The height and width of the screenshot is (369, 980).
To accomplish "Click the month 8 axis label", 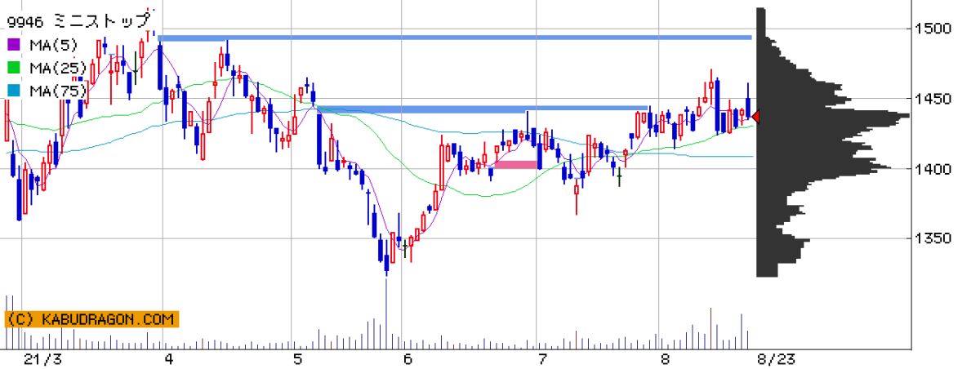I will pos(665,358).
